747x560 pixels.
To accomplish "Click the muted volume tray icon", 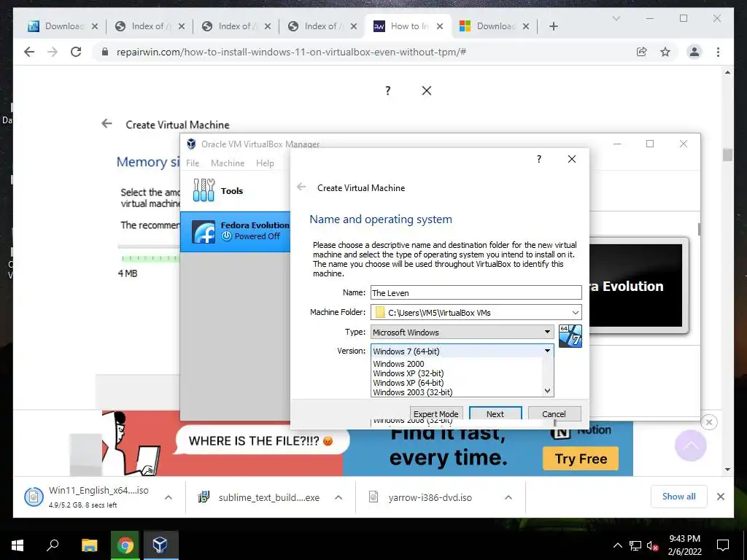I will pos(652,545).
